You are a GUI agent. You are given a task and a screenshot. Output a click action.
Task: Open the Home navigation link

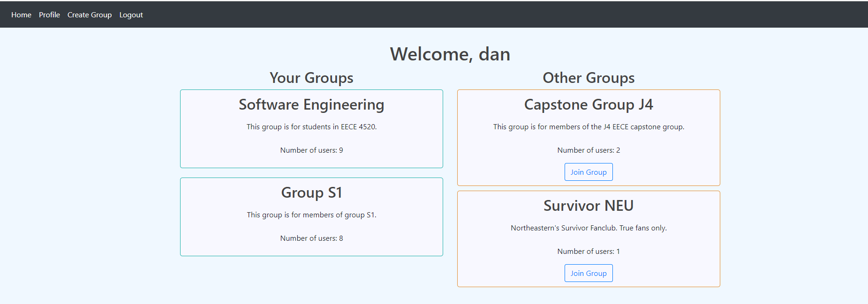point(21,15)
